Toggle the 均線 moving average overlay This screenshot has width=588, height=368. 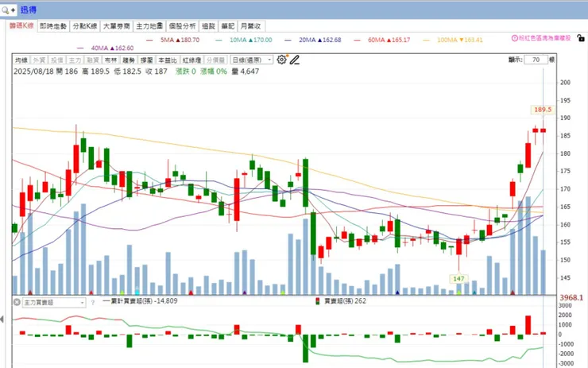pyautogui.click(x=21, y=60)
